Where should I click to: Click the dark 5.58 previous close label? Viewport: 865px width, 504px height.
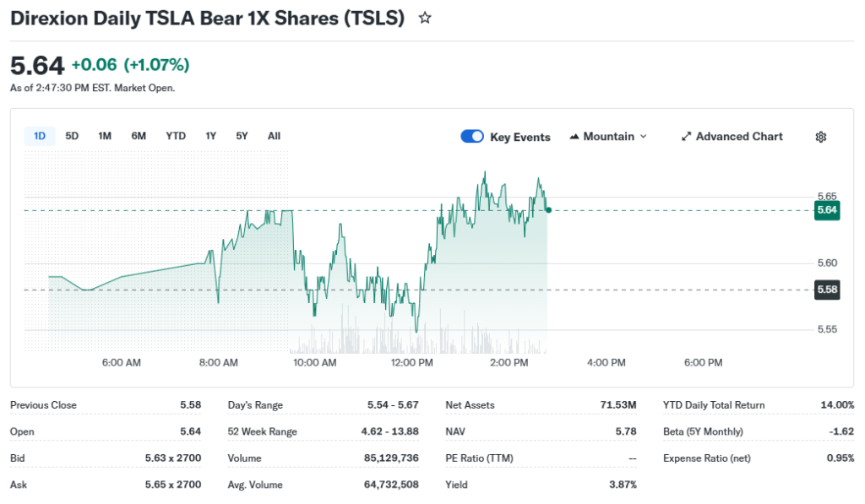click(827, 290)
